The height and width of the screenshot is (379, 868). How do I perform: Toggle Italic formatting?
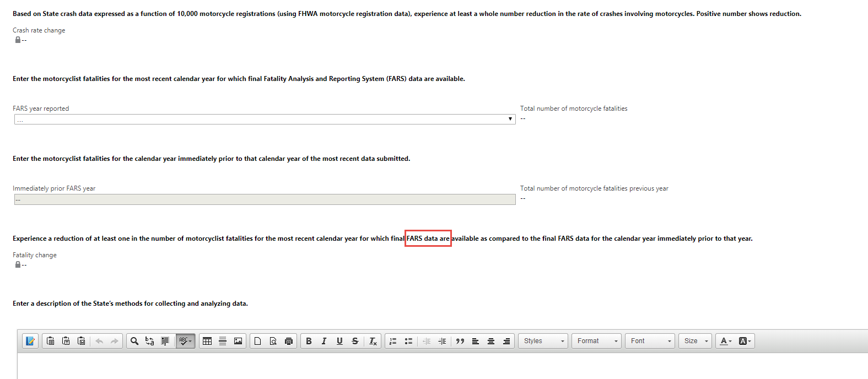coord(324,341)
